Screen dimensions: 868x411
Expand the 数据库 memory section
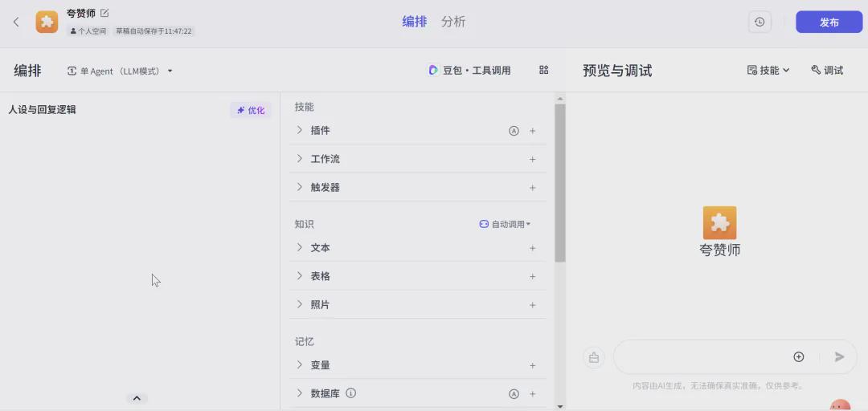point(300,393)
